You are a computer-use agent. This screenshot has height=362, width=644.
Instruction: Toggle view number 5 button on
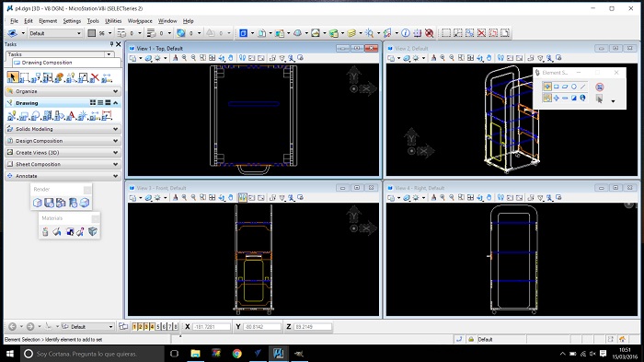[158, 327]
